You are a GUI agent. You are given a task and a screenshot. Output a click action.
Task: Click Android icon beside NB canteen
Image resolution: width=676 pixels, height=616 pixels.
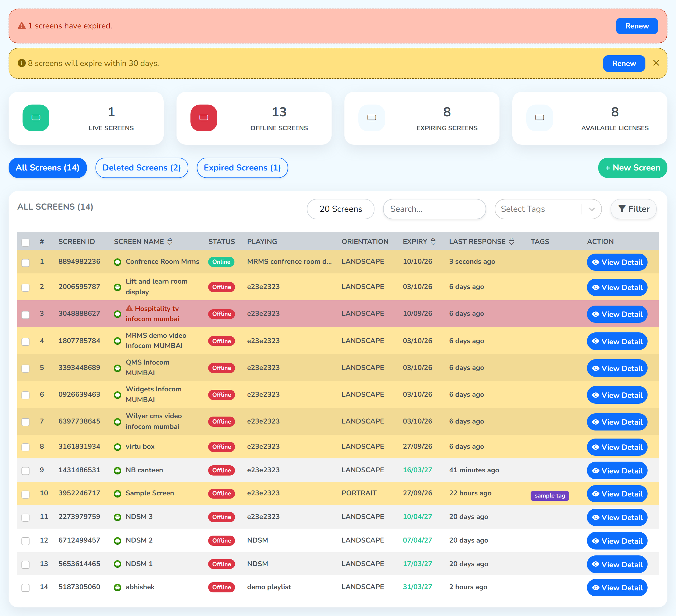[117, 470]
